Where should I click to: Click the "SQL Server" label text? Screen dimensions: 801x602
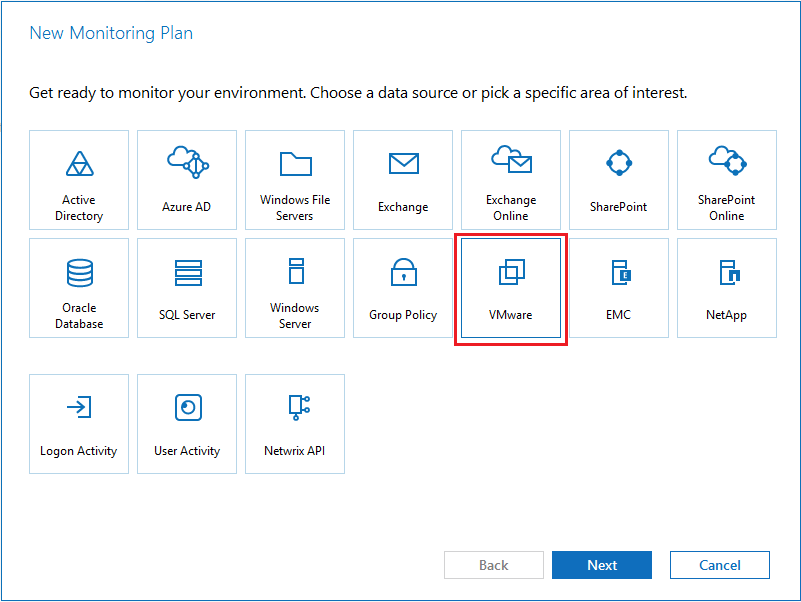coord(187,315)
